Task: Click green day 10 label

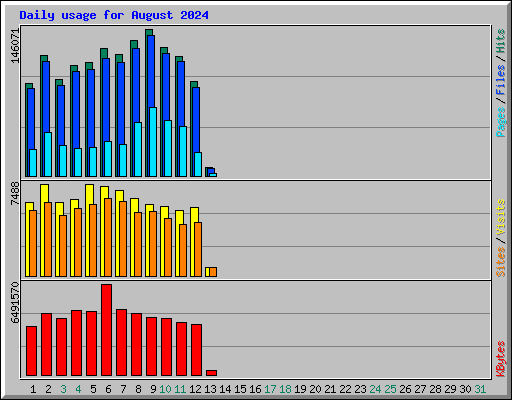Action: coord(165,389)
